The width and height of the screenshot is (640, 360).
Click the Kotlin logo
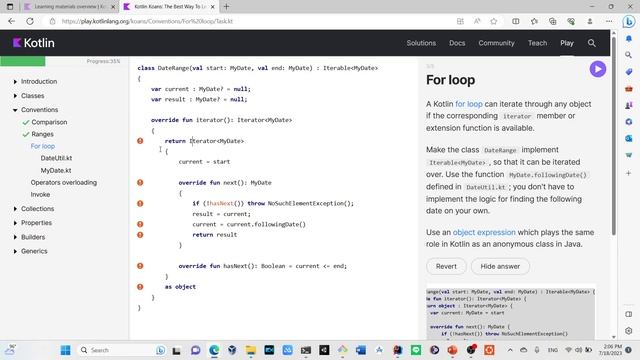click(33, 43)
